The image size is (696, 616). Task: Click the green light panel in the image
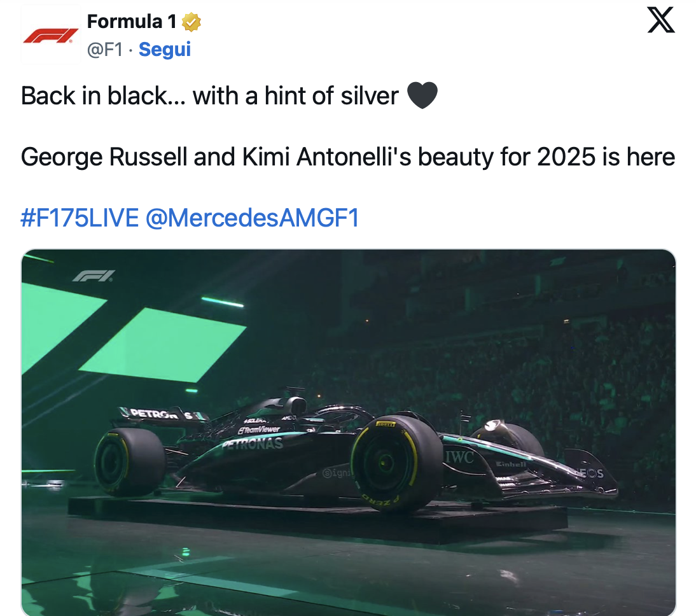pyautogui.click(x=162, y=345)
